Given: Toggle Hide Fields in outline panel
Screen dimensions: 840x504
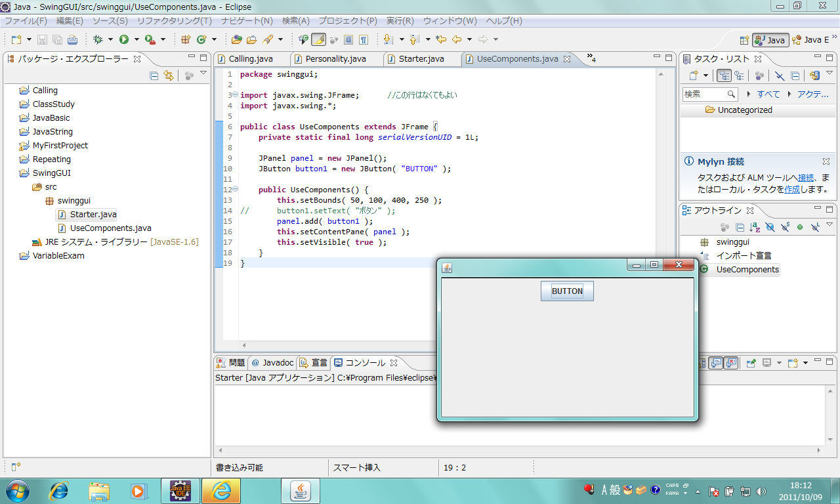Looking at the screenshot, I should tap(770, 227).
